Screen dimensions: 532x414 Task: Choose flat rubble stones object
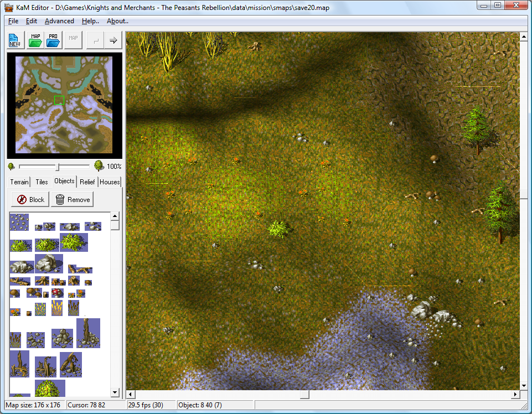(x=35, y=340)
